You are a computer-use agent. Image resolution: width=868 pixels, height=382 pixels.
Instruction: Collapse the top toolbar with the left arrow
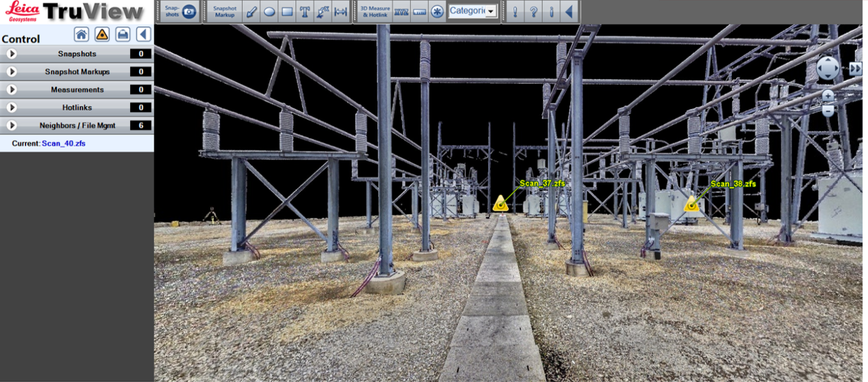click(x=569, y=12)
